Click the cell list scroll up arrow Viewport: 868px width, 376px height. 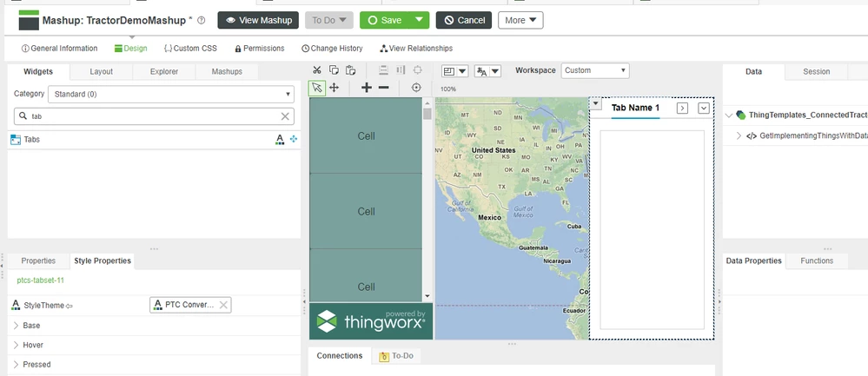(x=427, y=102)
